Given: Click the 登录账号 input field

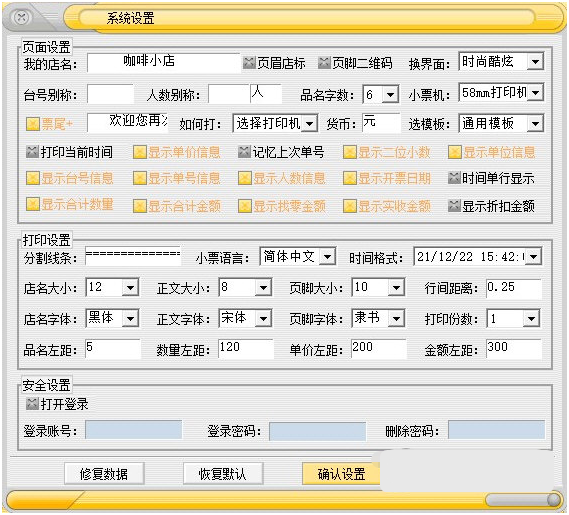Looking at the screenshot, I should tap(134, 430).
